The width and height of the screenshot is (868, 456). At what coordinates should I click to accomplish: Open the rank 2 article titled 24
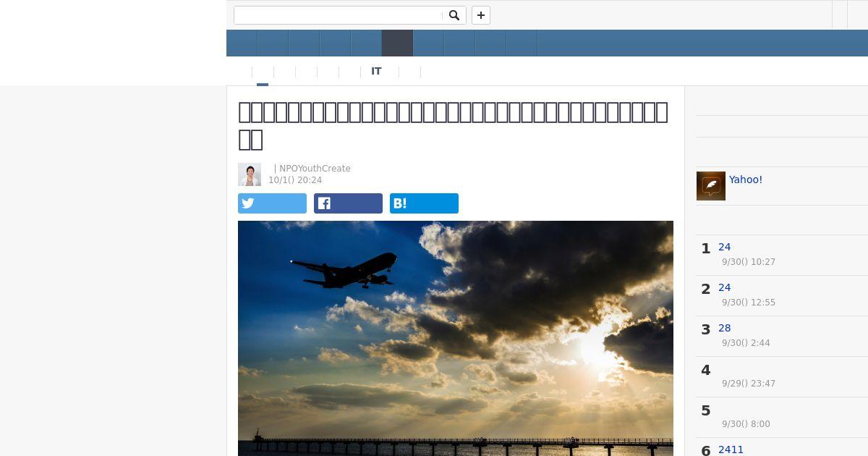click(724, 287)
